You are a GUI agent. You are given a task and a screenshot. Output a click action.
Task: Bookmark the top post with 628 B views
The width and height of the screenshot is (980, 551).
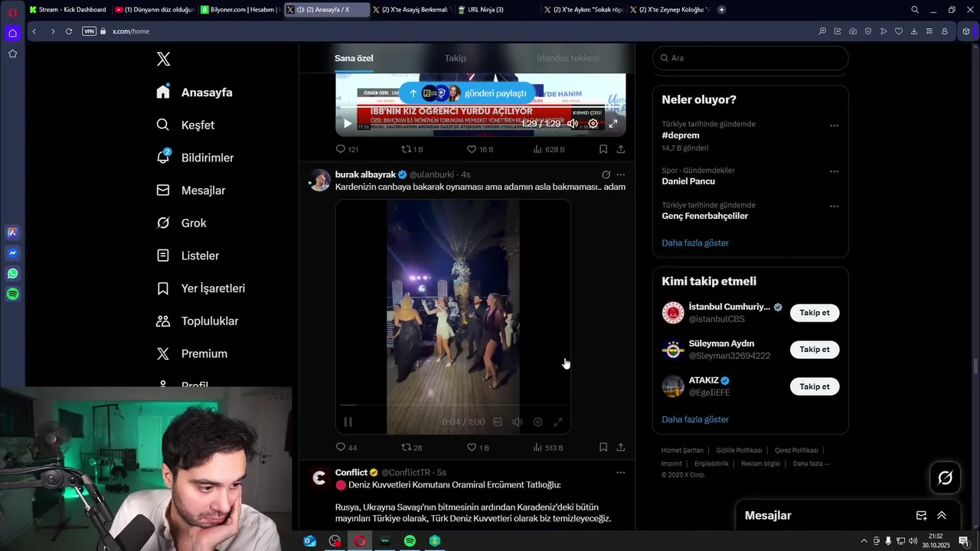point(603,149)
